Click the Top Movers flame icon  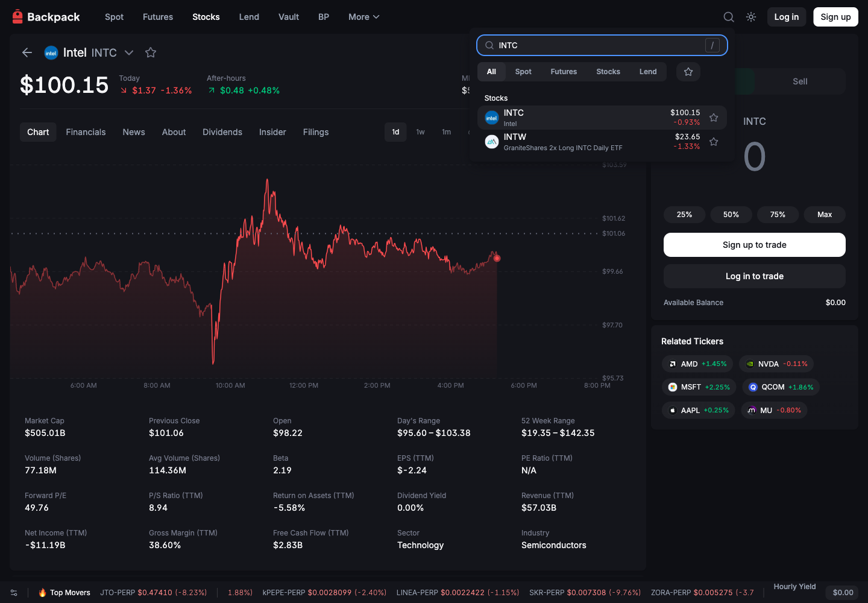(42, 593)
